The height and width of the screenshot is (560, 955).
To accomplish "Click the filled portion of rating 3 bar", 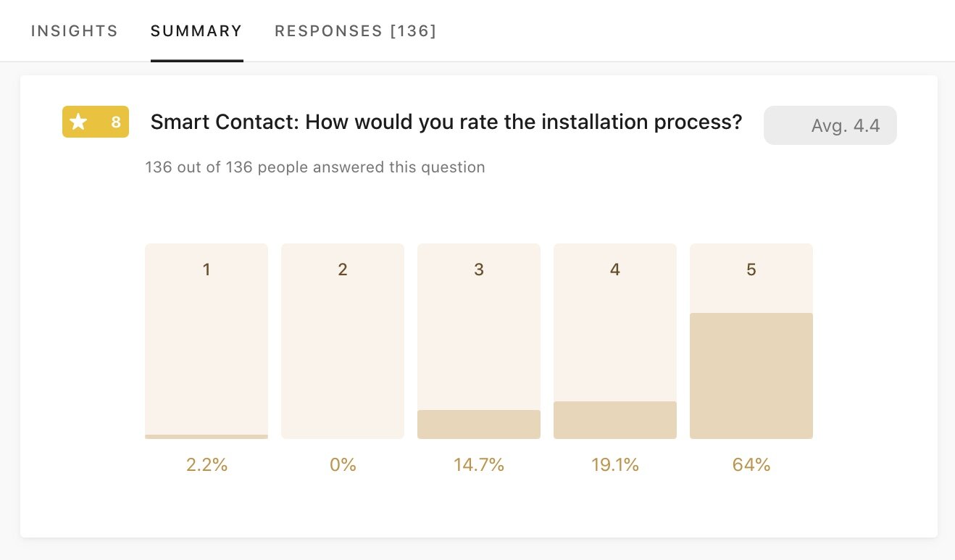I will 479,425.
